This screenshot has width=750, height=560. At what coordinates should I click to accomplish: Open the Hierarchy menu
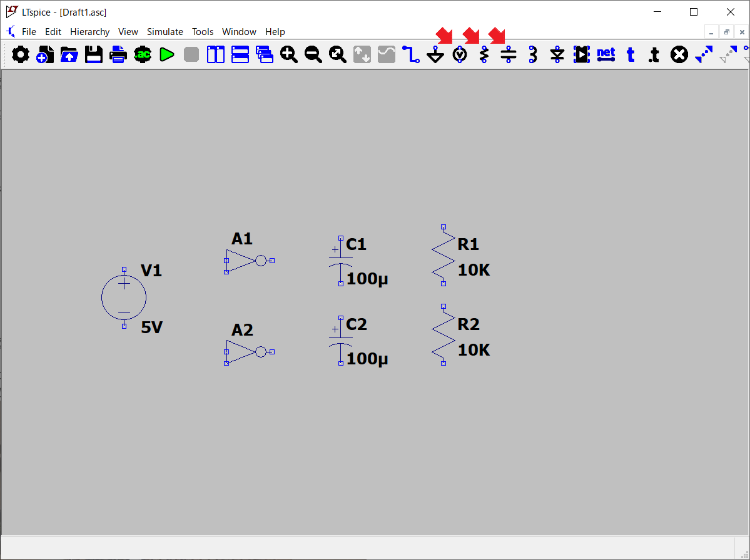[x=89, y=32]
